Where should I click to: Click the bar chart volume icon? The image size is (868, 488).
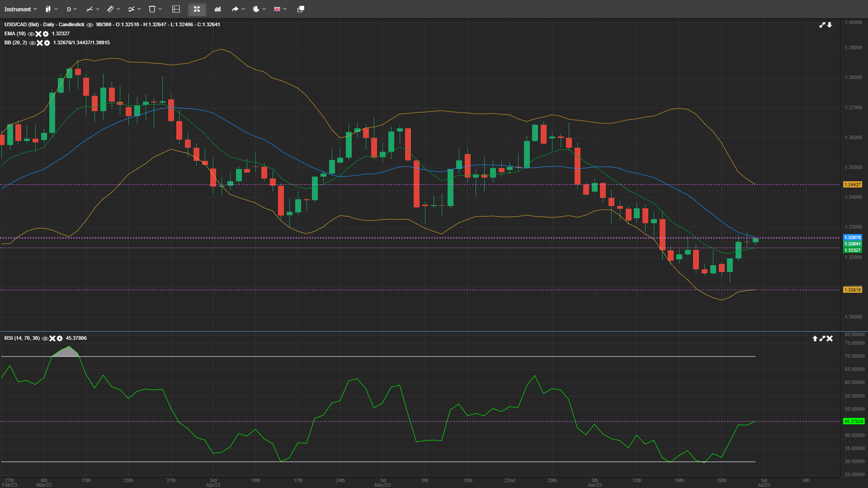point(217,9)
